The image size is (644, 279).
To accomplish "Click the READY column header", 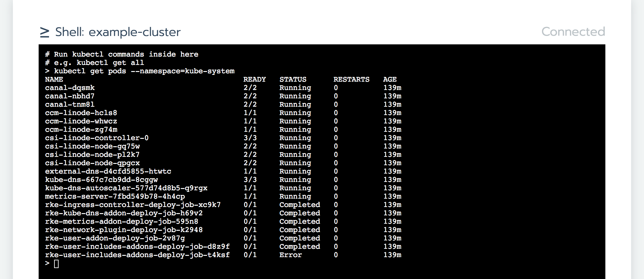I will tap(254, 79).
